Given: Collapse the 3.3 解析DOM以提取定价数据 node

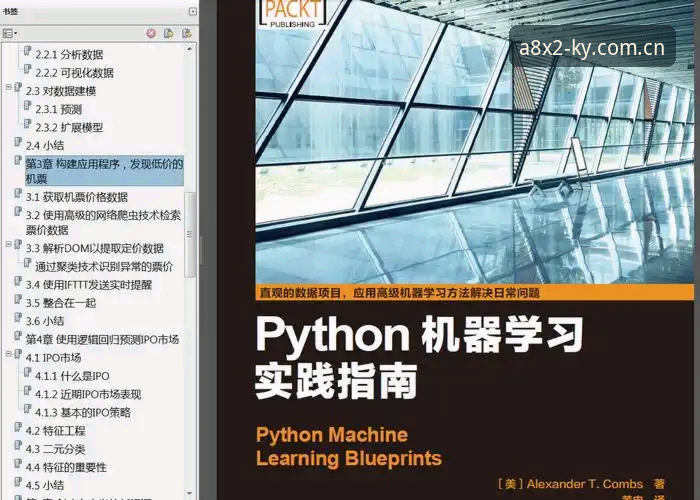Looking at the screenshot, I should [8, 244].
